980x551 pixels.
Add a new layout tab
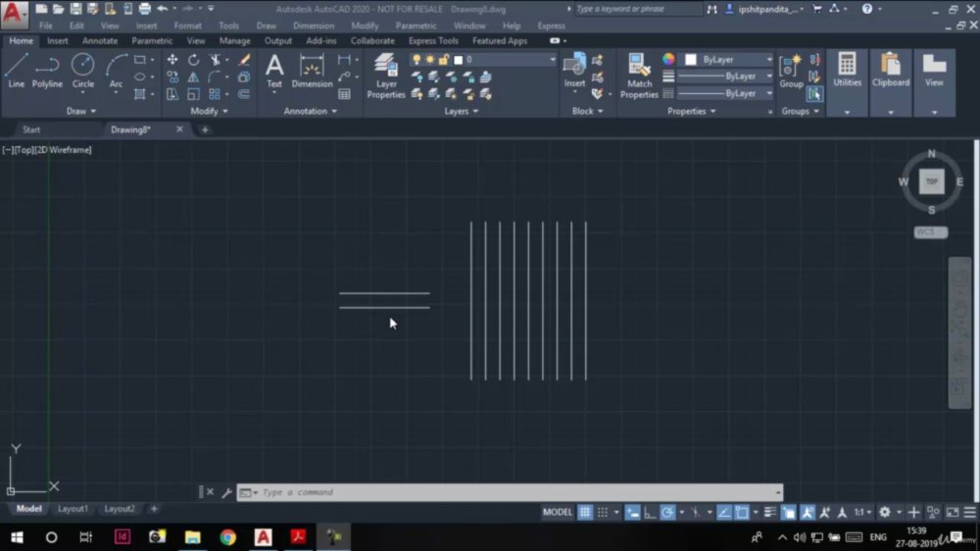[154, 509]
